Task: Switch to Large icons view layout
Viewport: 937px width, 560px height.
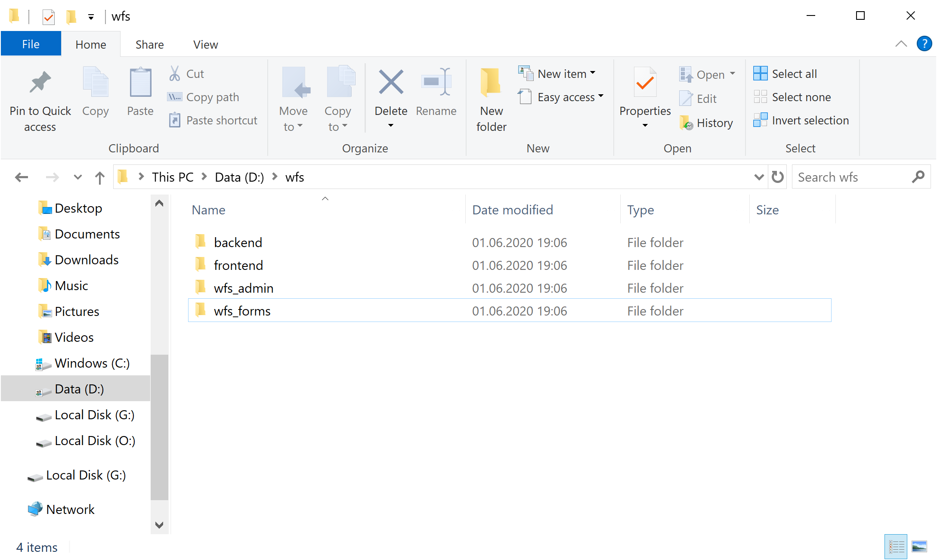Action: (919, 547)
